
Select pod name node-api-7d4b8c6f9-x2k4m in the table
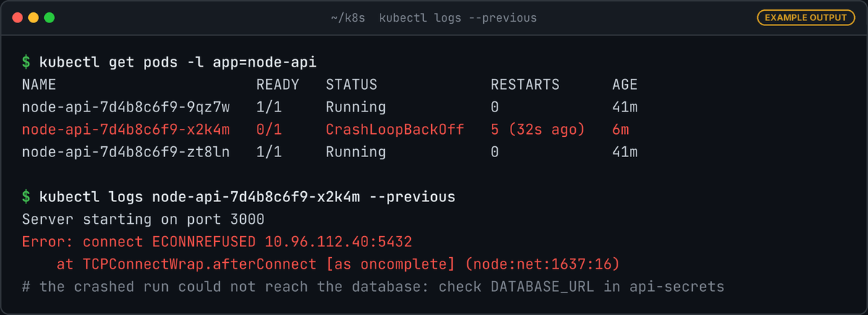click(126, 130)
